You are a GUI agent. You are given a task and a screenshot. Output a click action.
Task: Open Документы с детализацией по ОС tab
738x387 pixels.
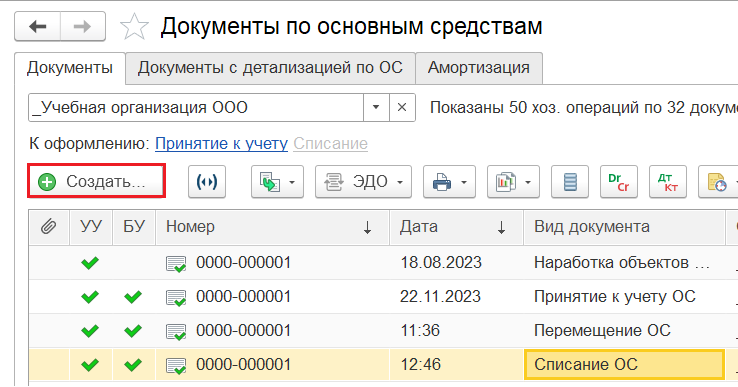270,68
